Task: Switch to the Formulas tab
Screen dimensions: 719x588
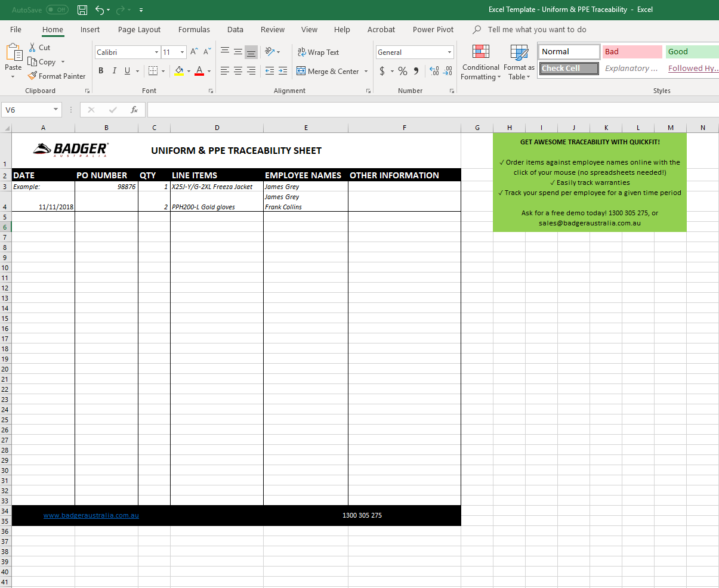Action: coord(194,29)
